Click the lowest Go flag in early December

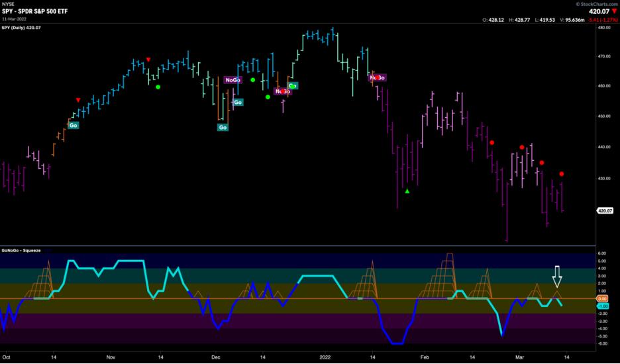coord(223,127)
